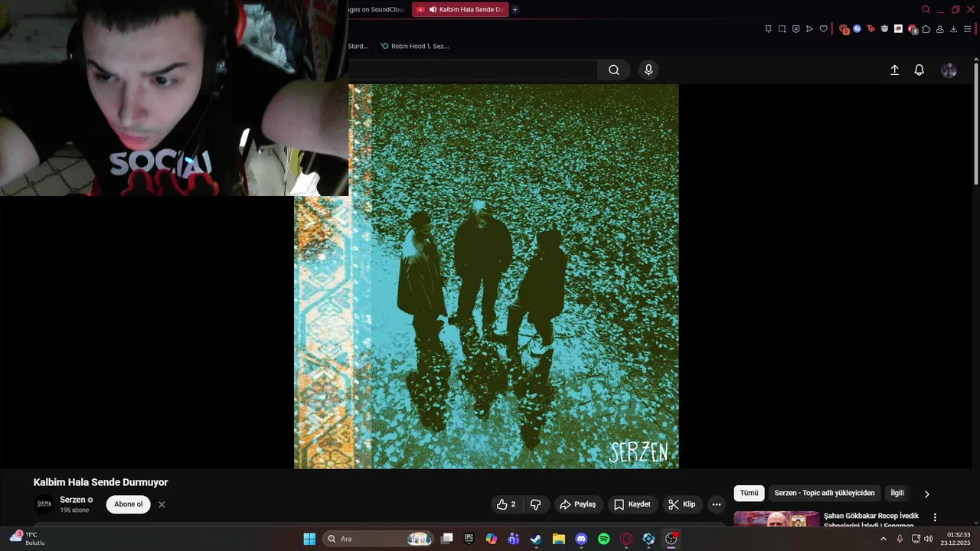Open the three-dot more actions menu

pyautogui.click(x=717, y=504)
